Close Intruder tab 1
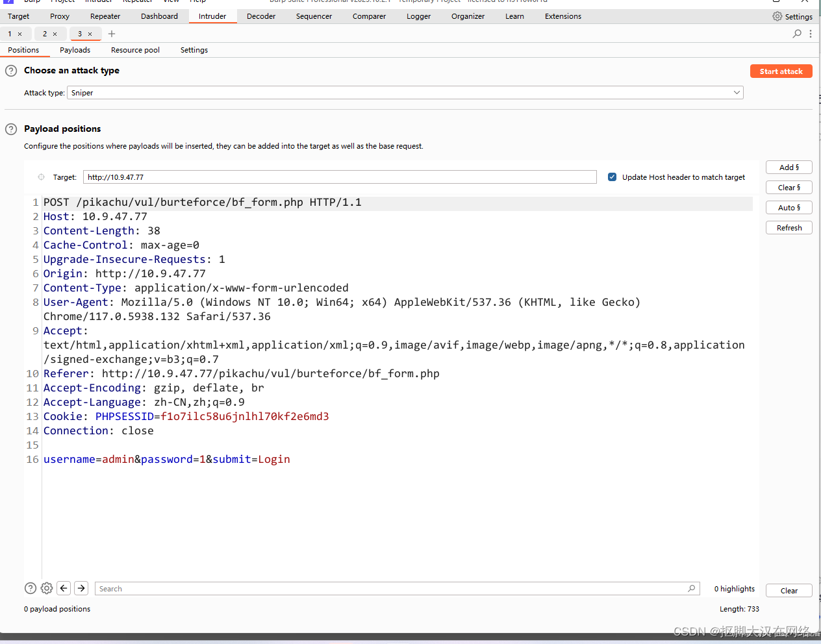The height and width of the screenshot is (644, 821). coord(20,34)
